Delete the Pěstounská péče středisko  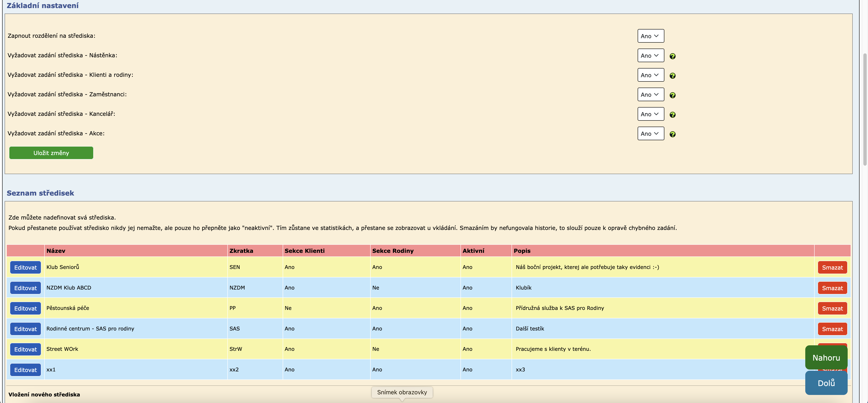[x=832, y=308]
